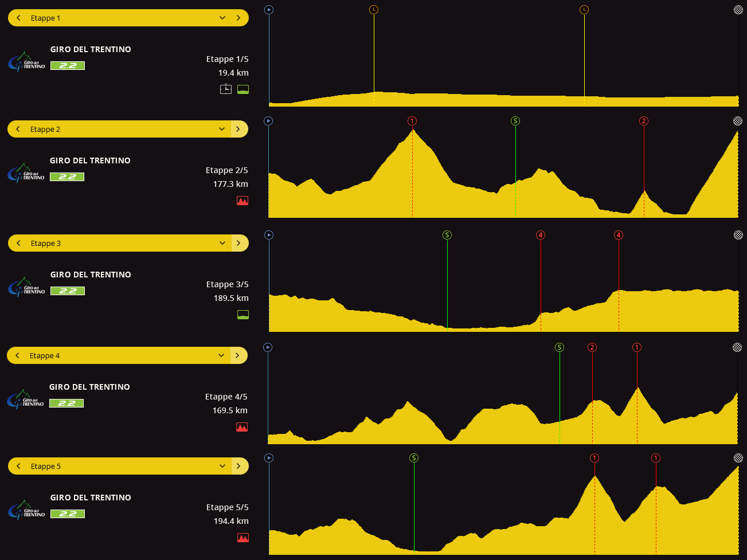Click the 189.5 km distance text
This screenshot has height=560, width=747.
pyautogui.click(x=231, y=298)
